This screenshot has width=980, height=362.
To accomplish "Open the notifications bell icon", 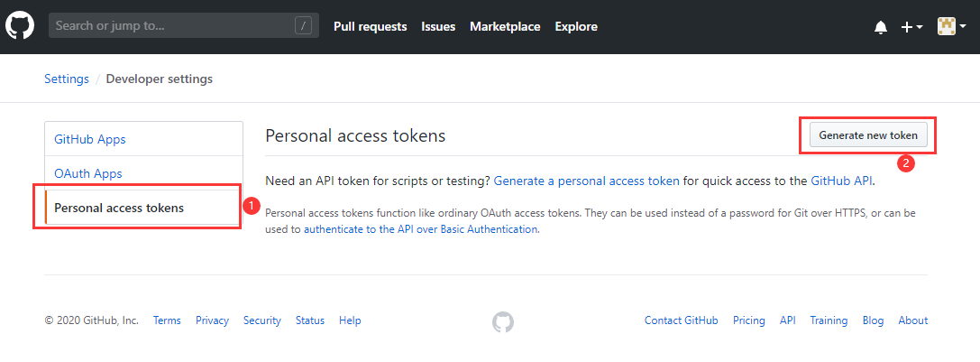I will tap(880, 27).
